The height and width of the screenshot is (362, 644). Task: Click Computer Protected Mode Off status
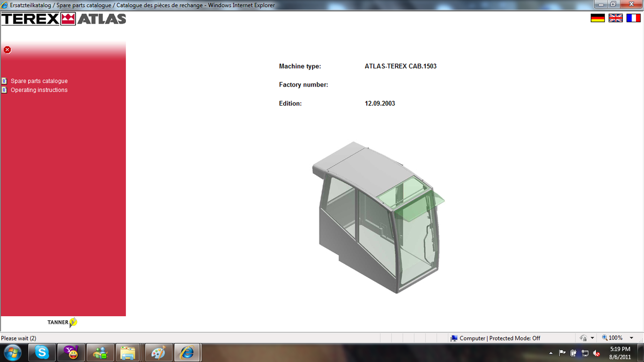coord(495,338)
